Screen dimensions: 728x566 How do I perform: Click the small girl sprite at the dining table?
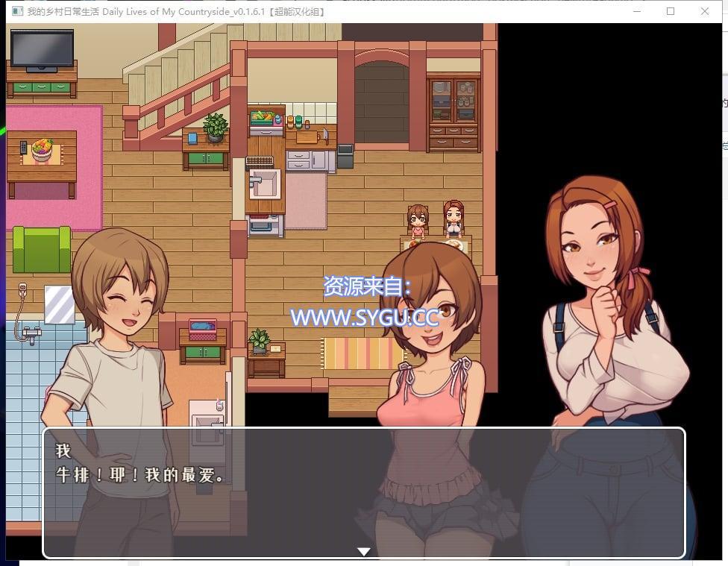[x=418, y=220]
